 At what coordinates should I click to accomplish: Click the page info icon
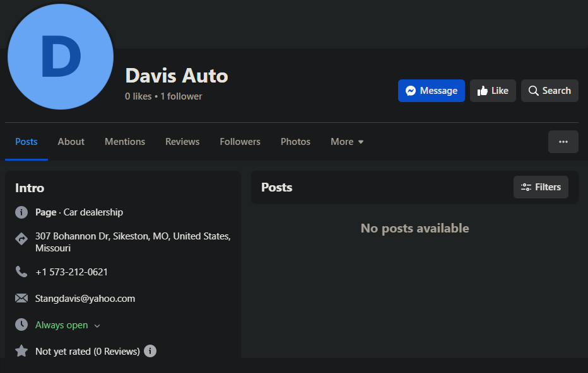[x=21, y=212]
